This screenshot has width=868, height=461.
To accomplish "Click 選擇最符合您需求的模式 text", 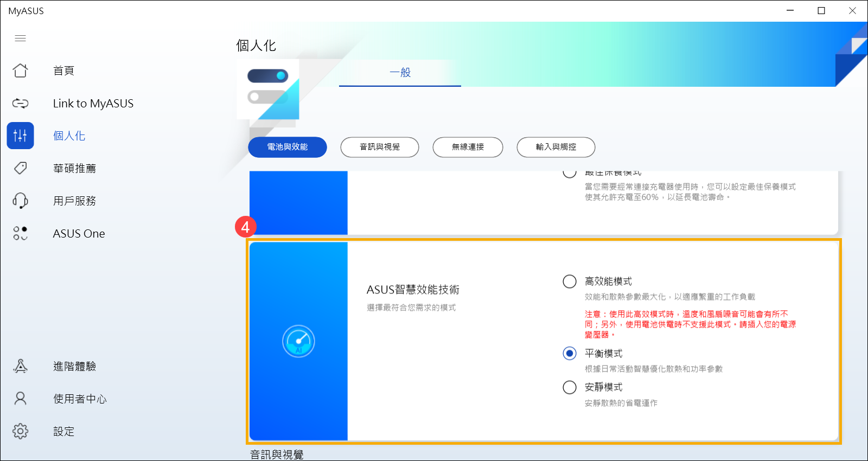I will pos(411,308).
